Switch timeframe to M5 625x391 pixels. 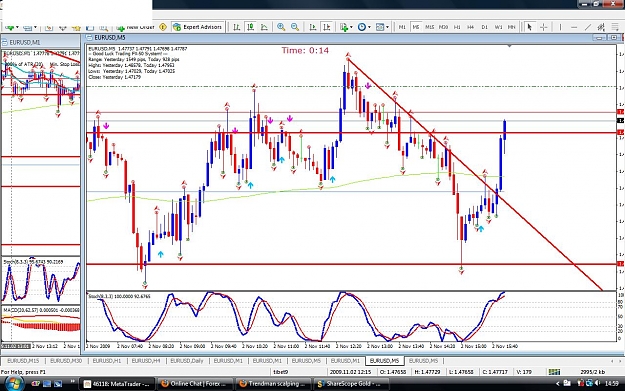click(x=416, y=27)
